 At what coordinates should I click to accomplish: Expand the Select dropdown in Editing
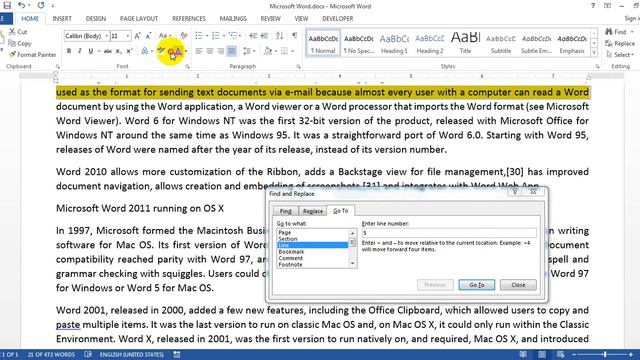click(620, 54)
